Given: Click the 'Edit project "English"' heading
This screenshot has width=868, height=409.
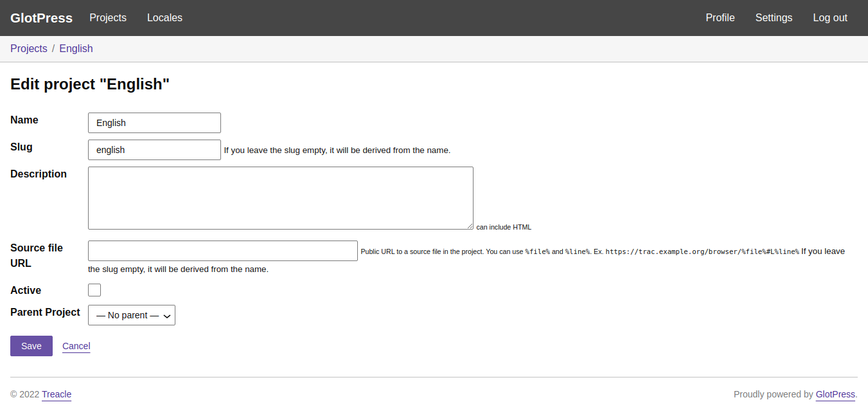Looking at the screenshot, I should (x=90, y=84).
